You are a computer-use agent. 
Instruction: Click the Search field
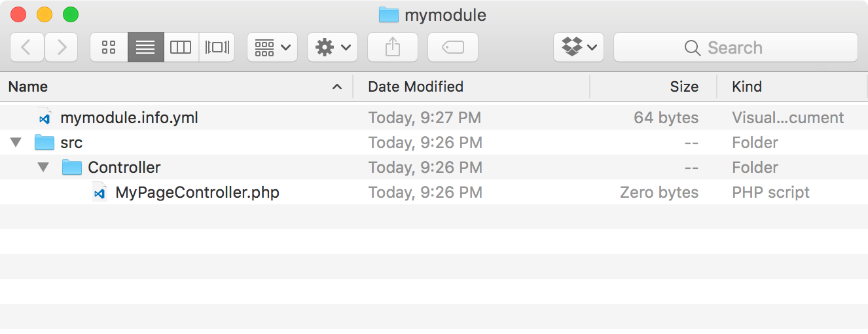point(736,47)
